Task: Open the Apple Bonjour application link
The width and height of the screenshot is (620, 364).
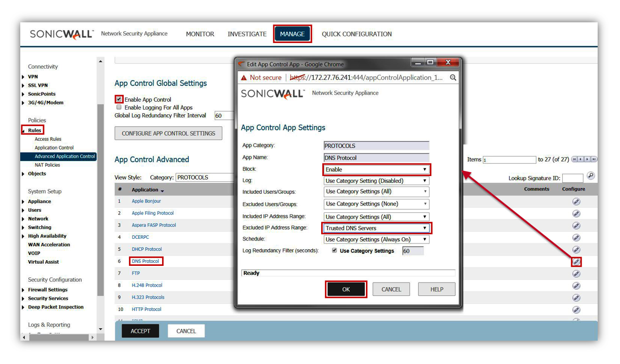Action: 147,201
